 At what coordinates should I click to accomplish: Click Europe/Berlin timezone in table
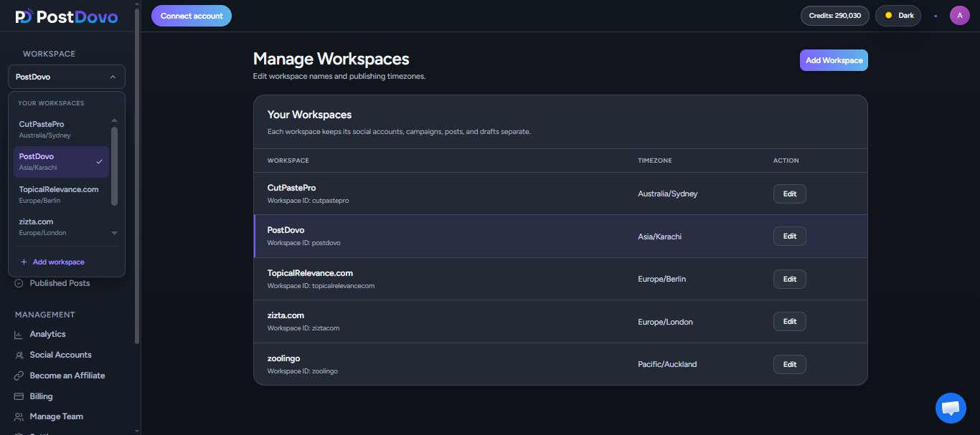661,279
